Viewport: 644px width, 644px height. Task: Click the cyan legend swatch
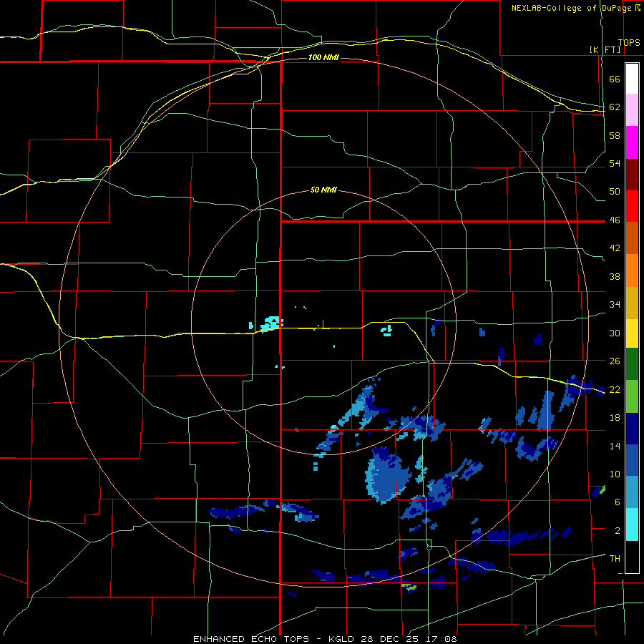pos(632,525)
